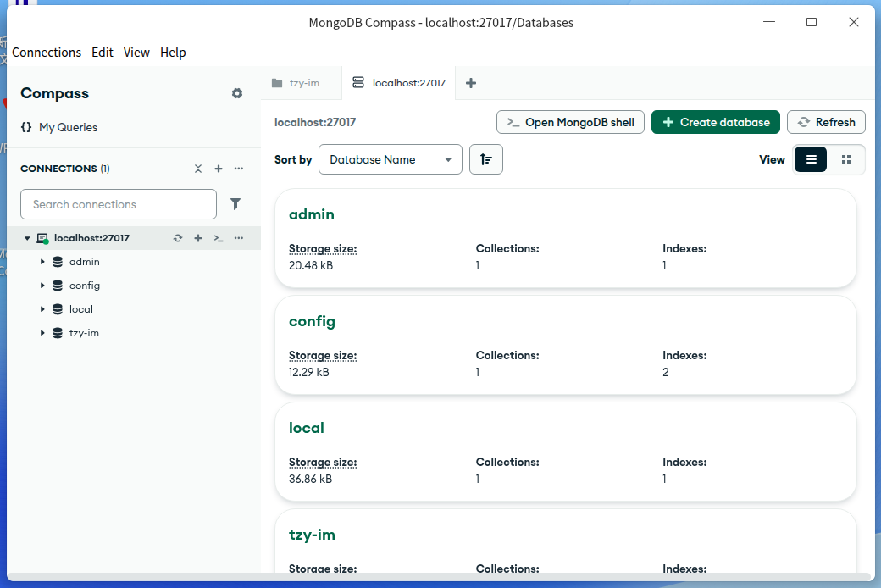Switch to grid view
Image resolution: width=881 pixels, height=588 pixels.
point(846,159)
